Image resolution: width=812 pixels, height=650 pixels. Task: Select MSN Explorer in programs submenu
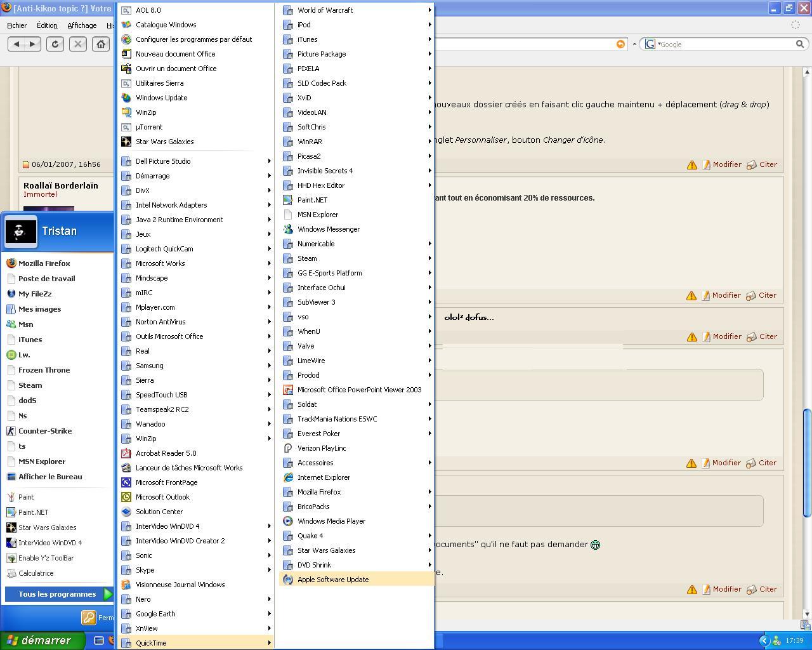pyautogui.click(x=357, y=215)
